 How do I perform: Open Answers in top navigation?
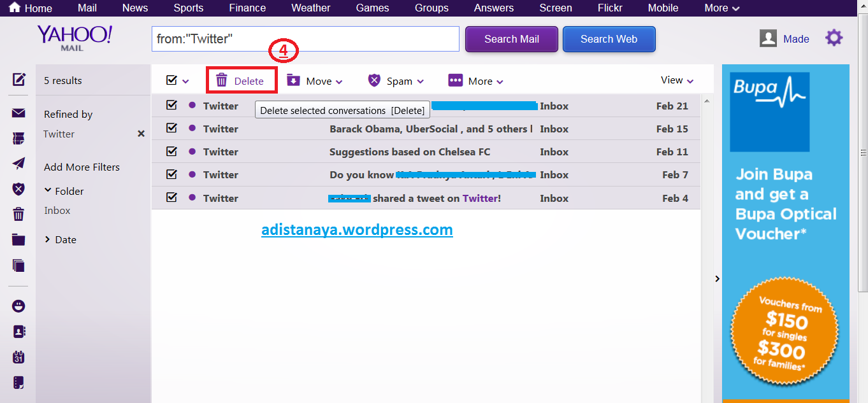point(494,8)
